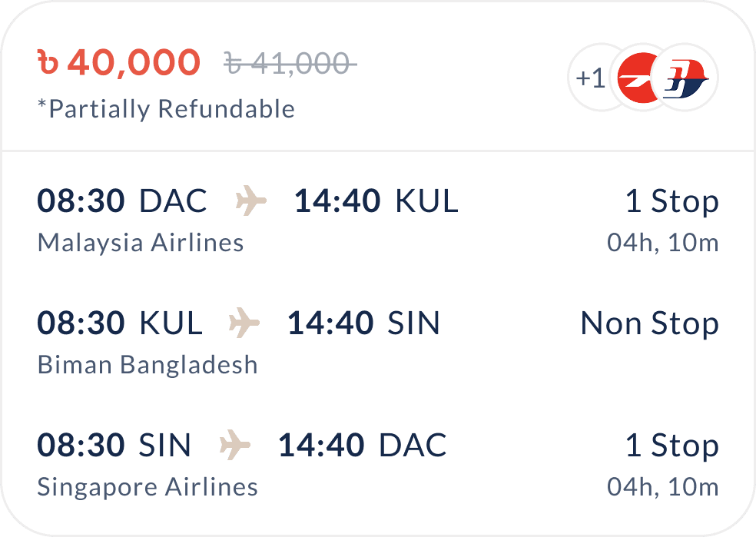The height and width of the screenshot is (537, 756).
Task: Select the 14:40 SIN arrival time
Action: (x=363, y=323)
